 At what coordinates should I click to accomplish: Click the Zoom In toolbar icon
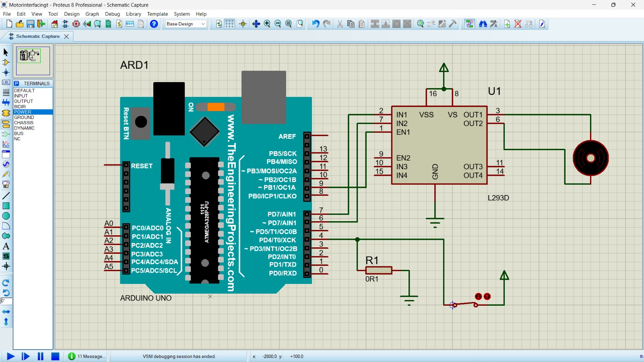point(267,24)
